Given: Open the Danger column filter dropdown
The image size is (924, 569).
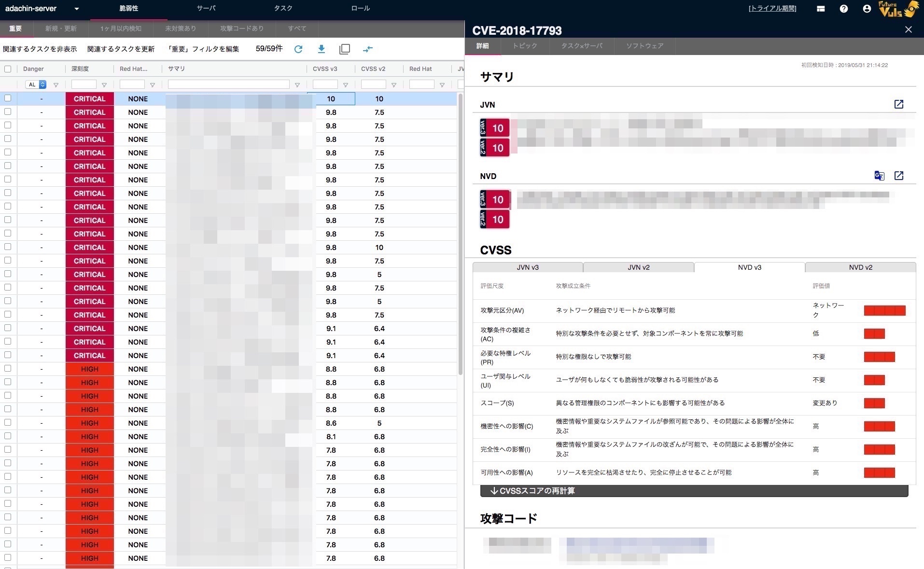Looking at the screenshot, I should pos(36,84).
